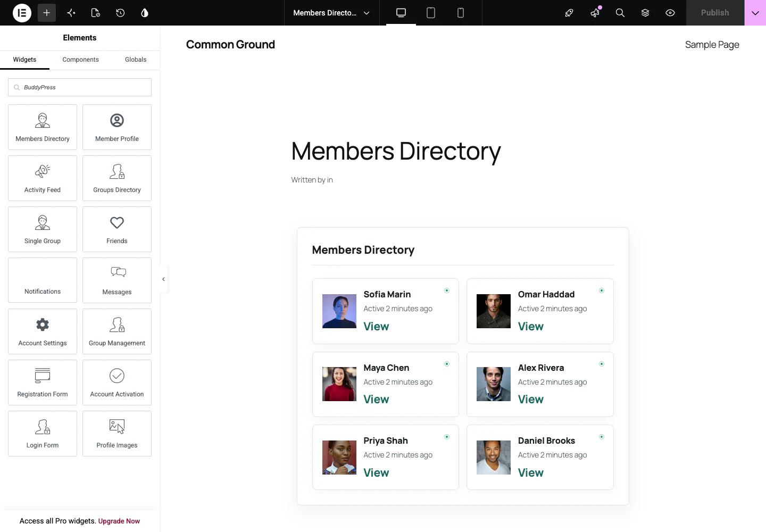Click Omar Haddad's avatar photo

click(x=494, y=311)
